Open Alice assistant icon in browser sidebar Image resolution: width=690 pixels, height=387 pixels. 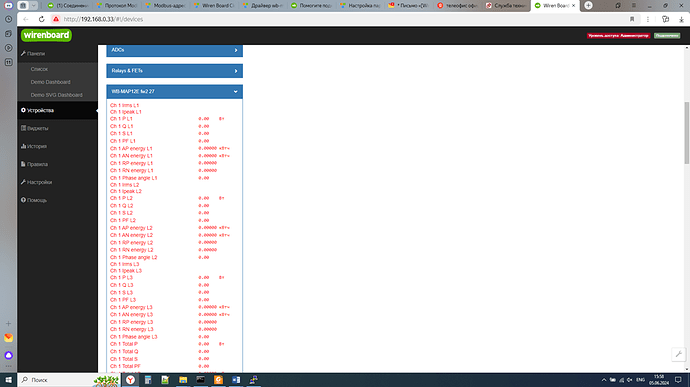coord(8,355)
